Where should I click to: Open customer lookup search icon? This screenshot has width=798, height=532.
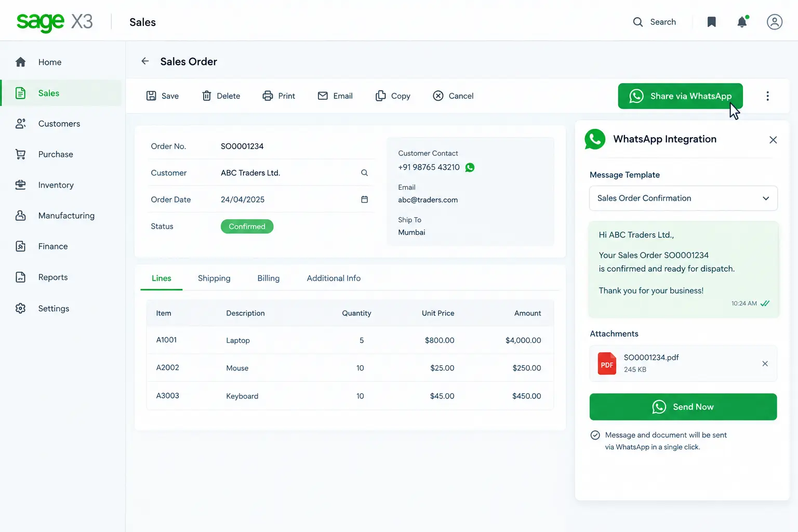click(364, 173)
